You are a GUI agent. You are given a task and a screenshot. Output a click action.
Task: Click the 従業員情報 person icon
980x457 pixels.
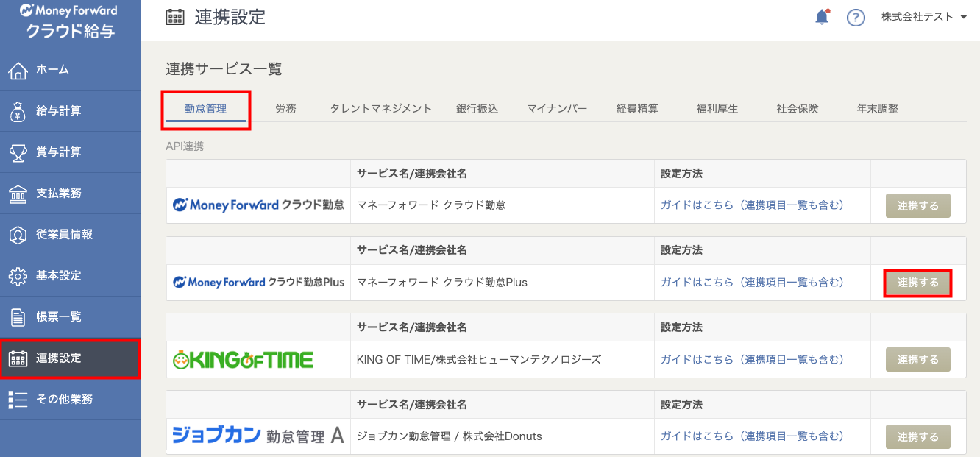point(18,235)
